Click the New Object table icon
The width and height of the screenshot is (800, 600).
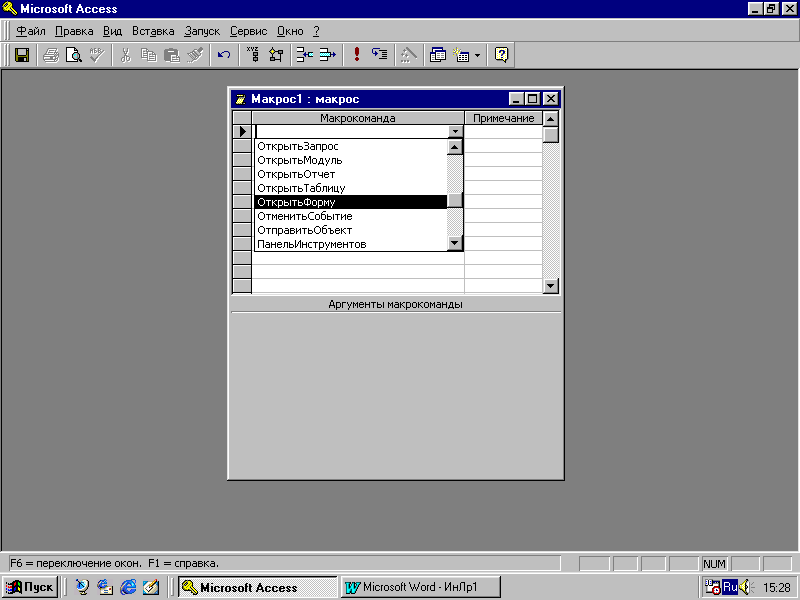point(462,55)
